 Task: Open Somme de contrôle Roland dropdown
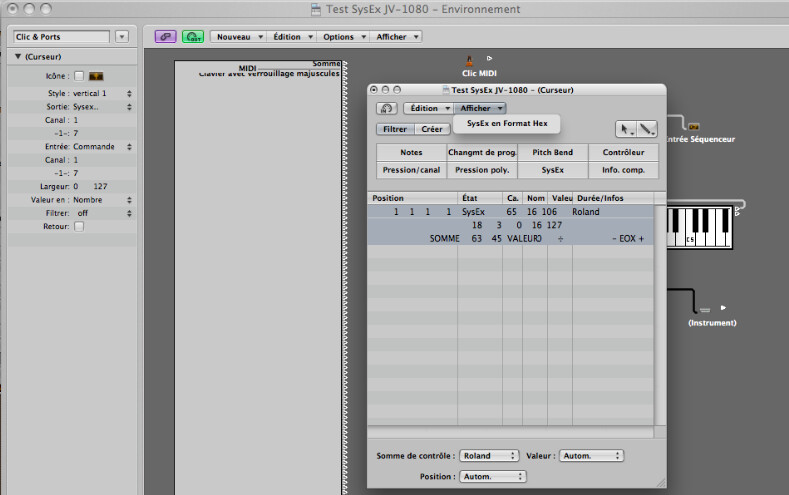489,456
